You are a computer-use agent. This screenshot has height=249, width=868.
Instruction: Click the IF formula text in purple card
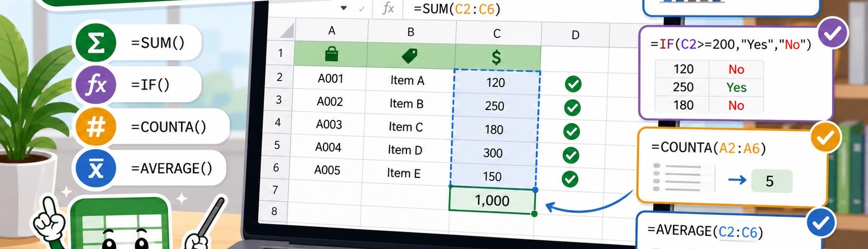click(731, 45)
